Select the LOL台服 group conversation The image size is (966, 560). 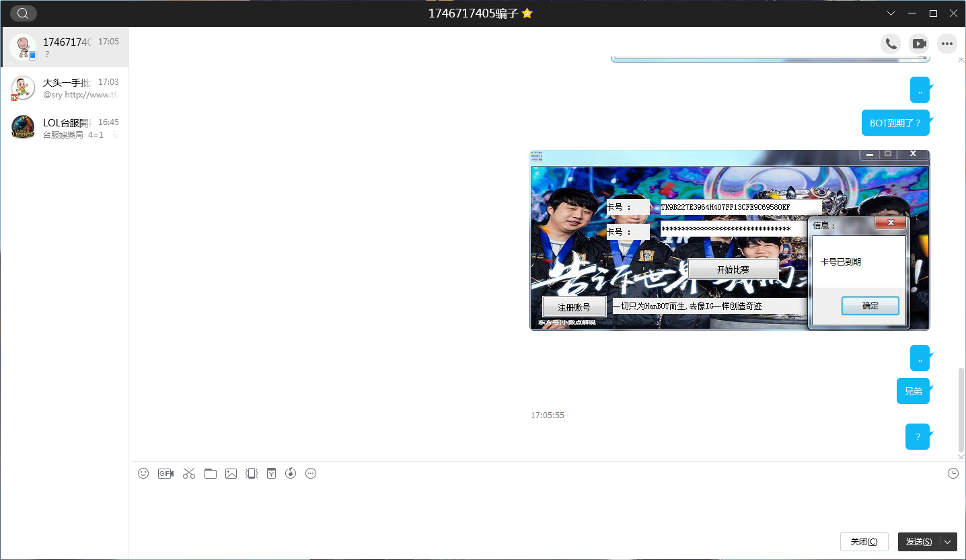pos(65,128)
